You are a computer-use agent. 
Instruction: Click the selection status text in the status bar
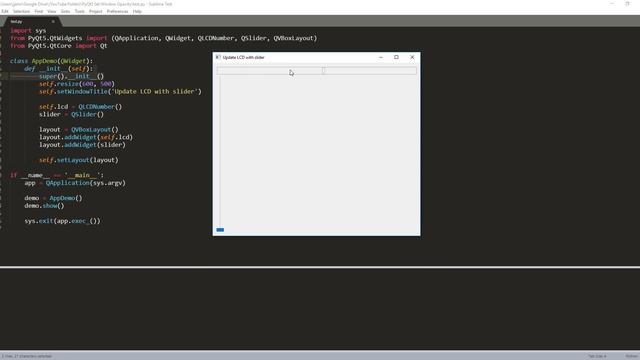tap(27, 356)
